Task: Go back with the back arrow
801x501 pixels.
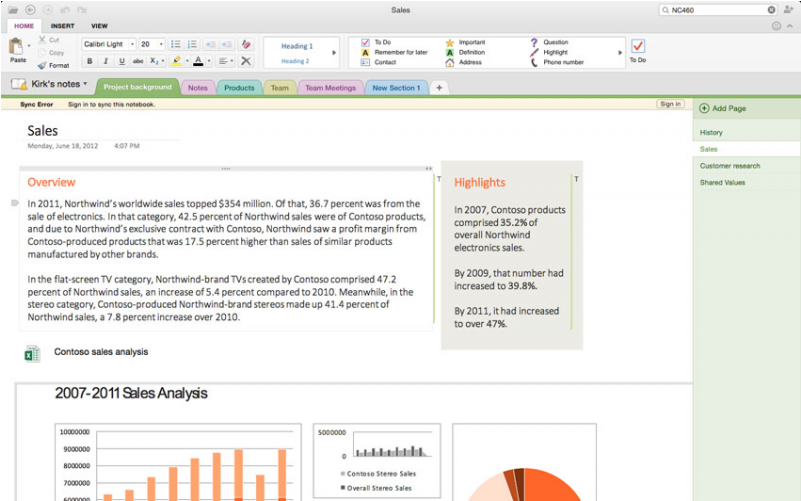Action: pyautogui.click(x=30, y=10)
